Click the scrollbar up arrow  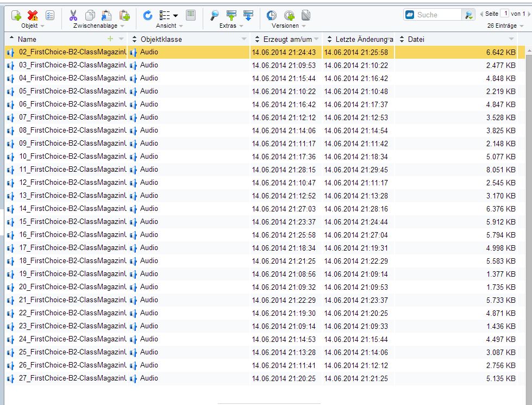click(529, 51)
